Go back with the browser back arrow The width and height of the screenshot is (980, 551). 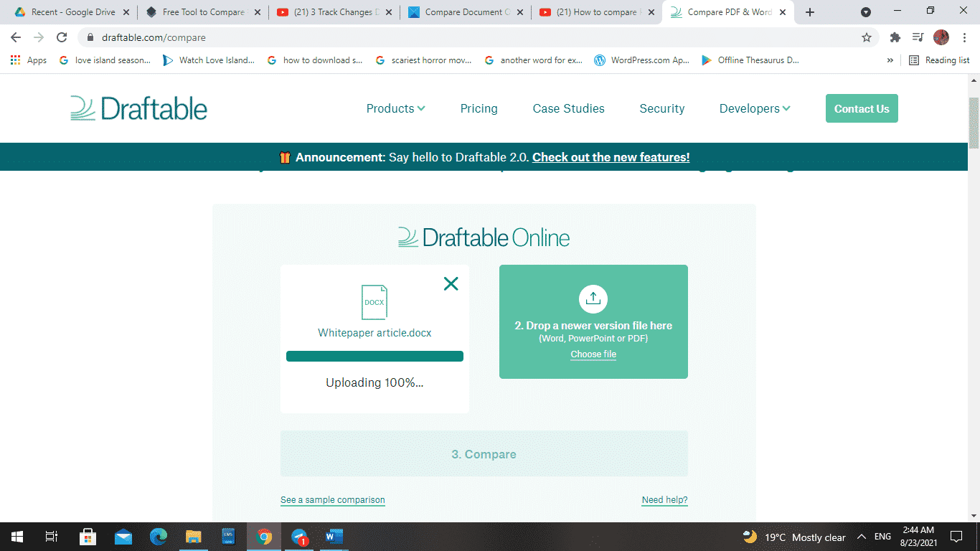click(x=16, y=37)
